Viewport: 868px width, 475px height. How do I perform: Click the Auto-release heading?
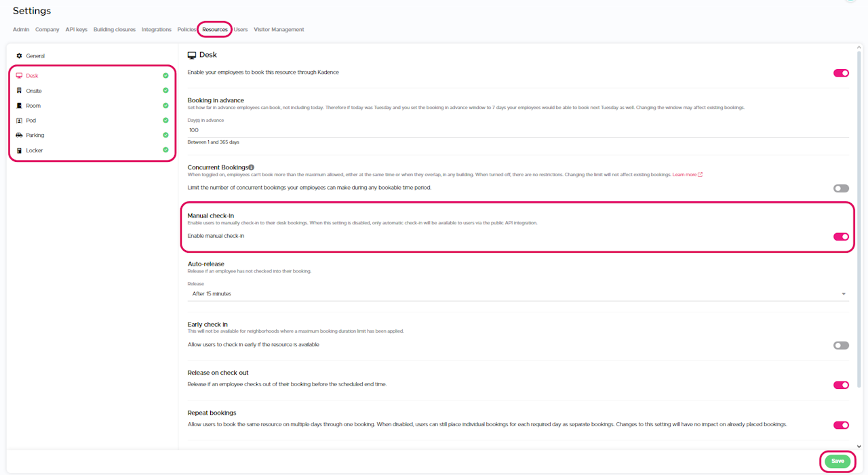[206, 264]
